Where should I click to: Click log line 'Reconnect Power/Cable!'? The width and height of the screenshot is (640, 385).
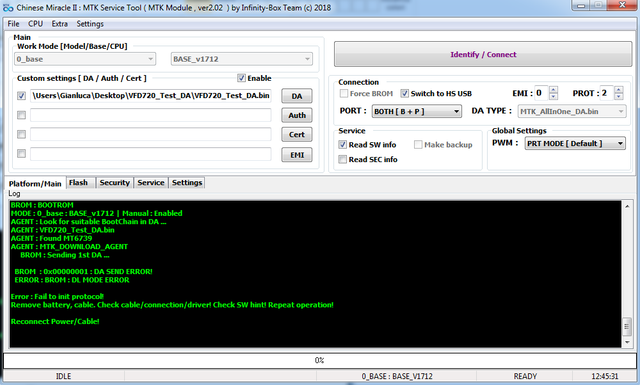coord(55,321)
